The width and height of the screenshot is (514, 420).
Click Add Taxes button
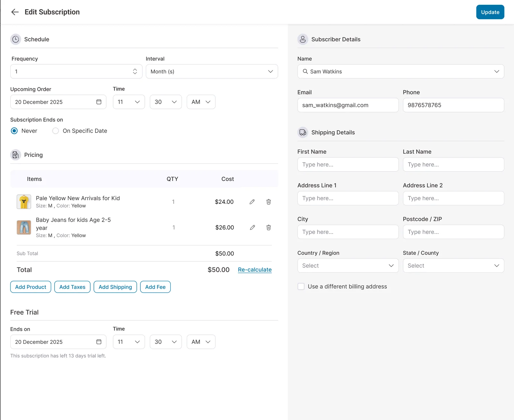tap(72, 287)
